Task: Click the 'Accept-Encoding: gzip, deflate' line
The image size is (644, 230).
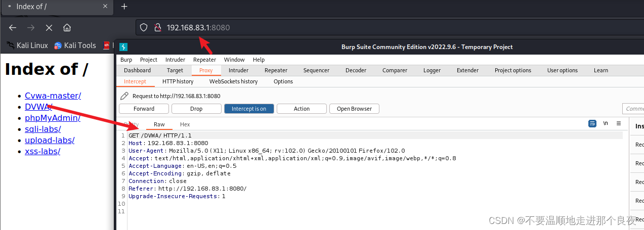Action: pos(180,173)
